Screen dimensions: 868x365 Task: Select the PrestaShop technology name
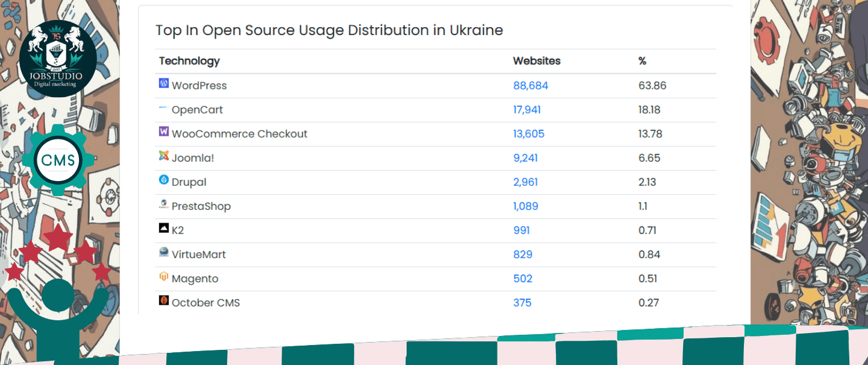click(x=201, y=206)
